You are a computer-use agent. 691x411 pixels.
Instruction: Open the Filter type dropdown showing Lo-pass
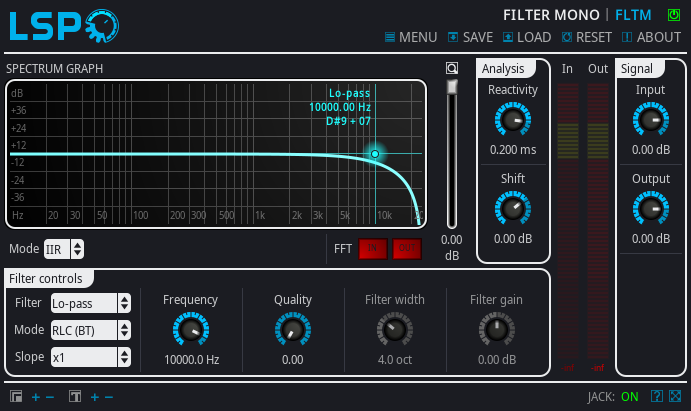[91, 303]
